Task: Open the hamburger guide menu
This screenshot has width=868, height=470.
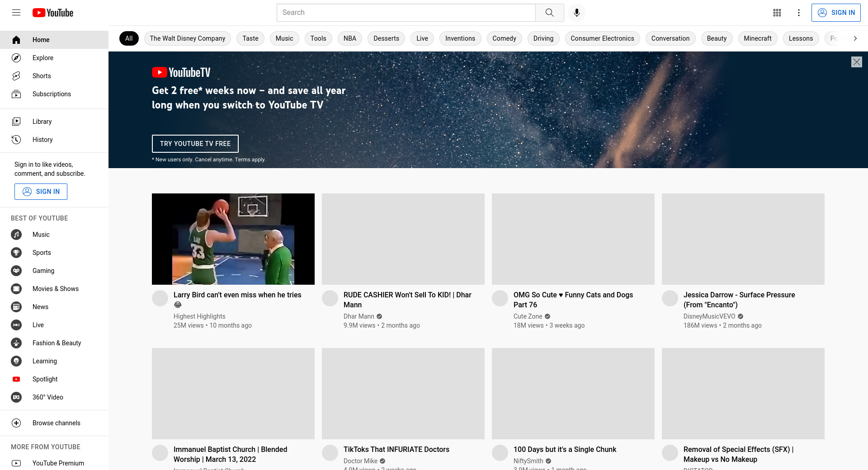Action: tap(16, 13)
